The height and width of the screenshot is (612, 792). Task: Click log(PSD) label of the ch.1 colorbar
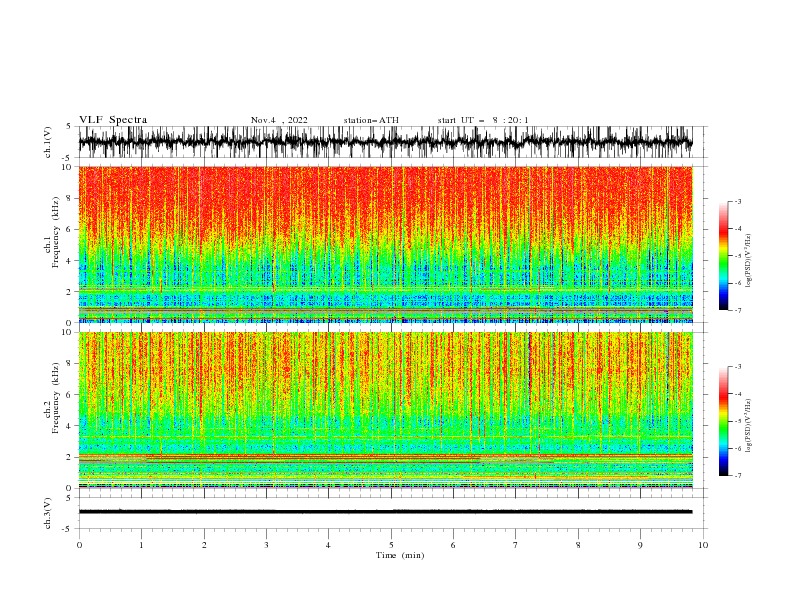point(748,261)
